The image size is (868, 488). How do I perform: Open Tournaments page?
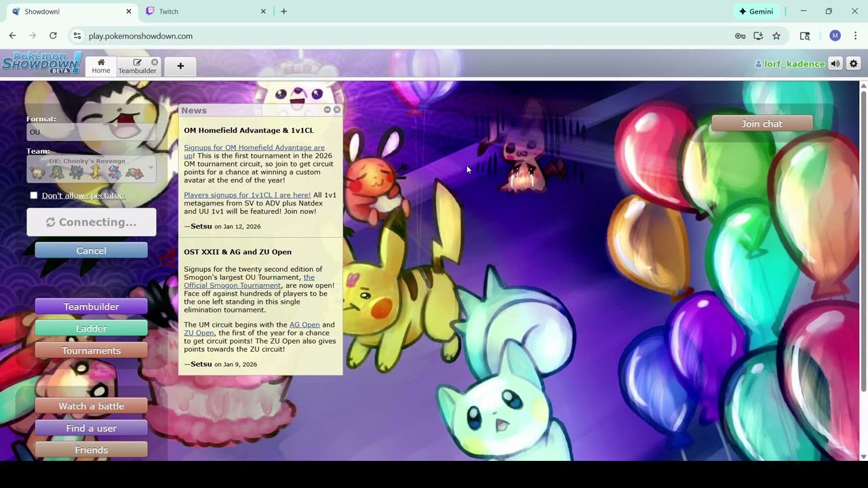tap(91, 350)
